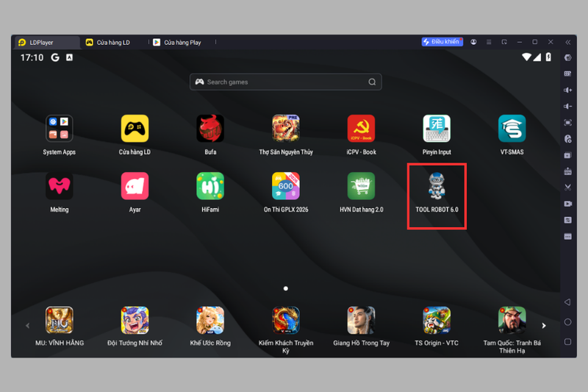Launch the TOOL ROBOT 6.0 app
Image resolution: width=588 pixels, height=392 pixels.
coord(437,186)
